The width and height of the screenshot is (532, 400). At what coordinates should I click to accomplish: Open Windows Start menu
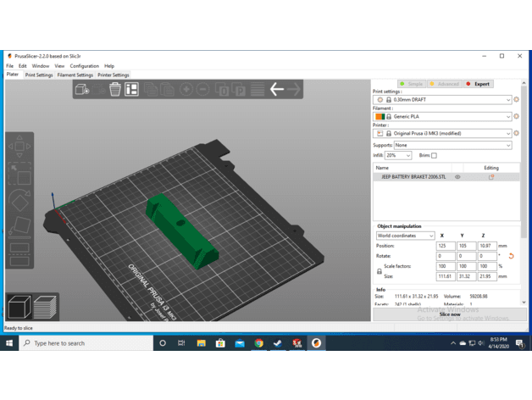[9, 343]
